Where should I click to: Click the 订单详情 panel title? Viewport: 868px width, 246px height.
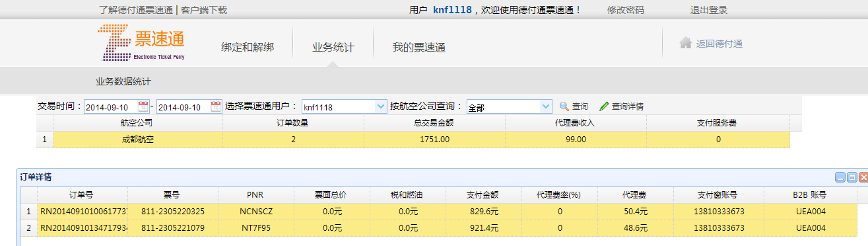36,177
